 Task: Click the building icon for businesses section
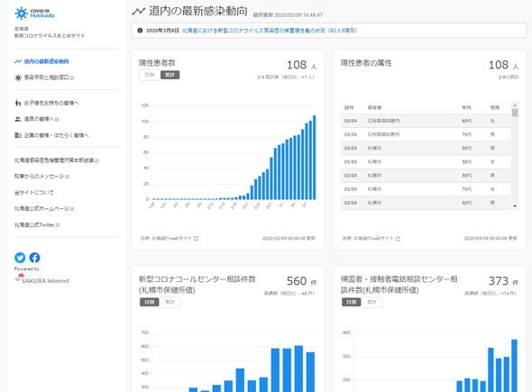point(18,135)
